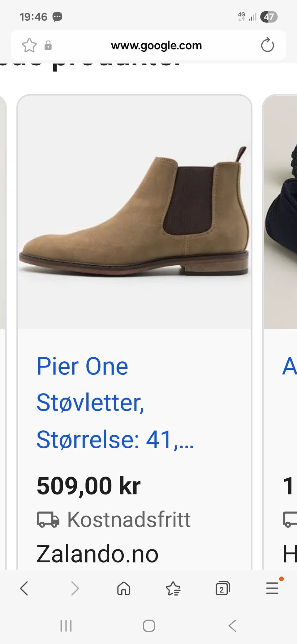Open the browser hamburger menu
Screen dimensions: 297x644
273,588
